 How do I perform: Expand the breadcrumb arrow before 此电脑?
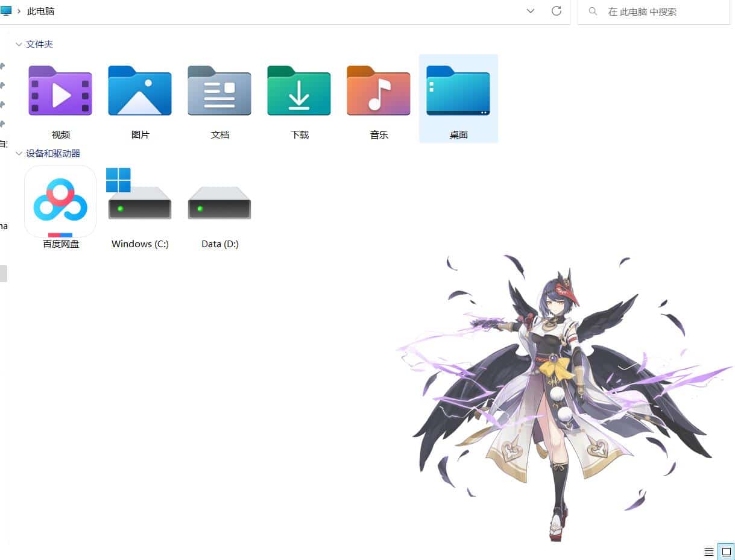click(19, 11)
